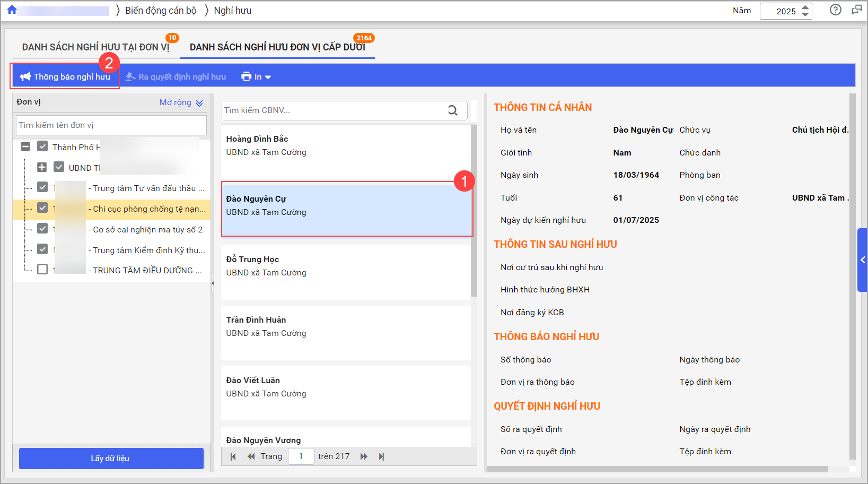868x484 pixels.
Task: Toggle Cơ sở cai nghiện ma túy checkbox
Action: [42, 229]
